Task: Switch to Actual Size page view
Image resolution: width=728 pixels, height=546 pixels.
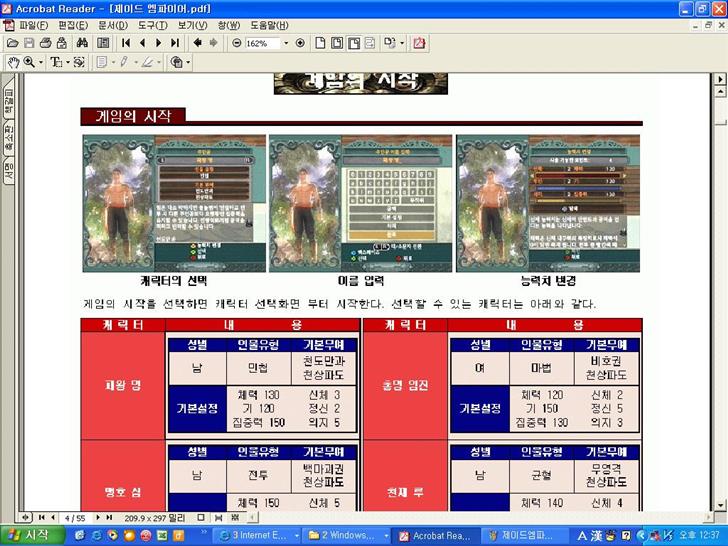Action: coord(320,43)
